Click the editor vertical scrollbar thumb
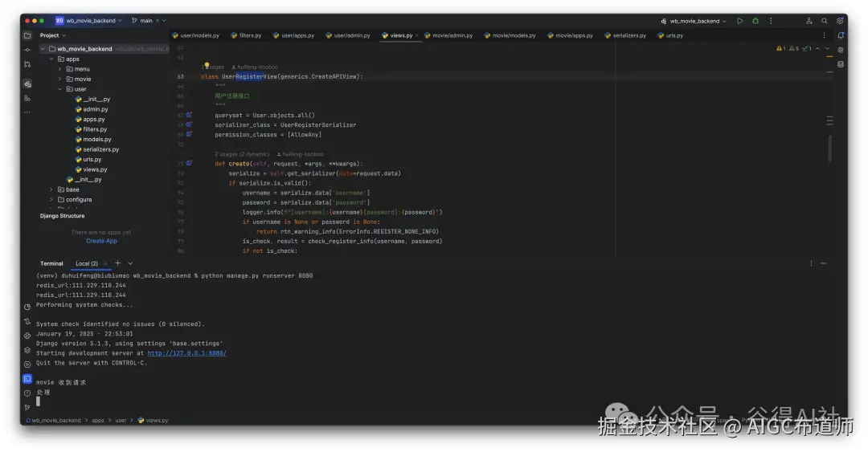 829,149
